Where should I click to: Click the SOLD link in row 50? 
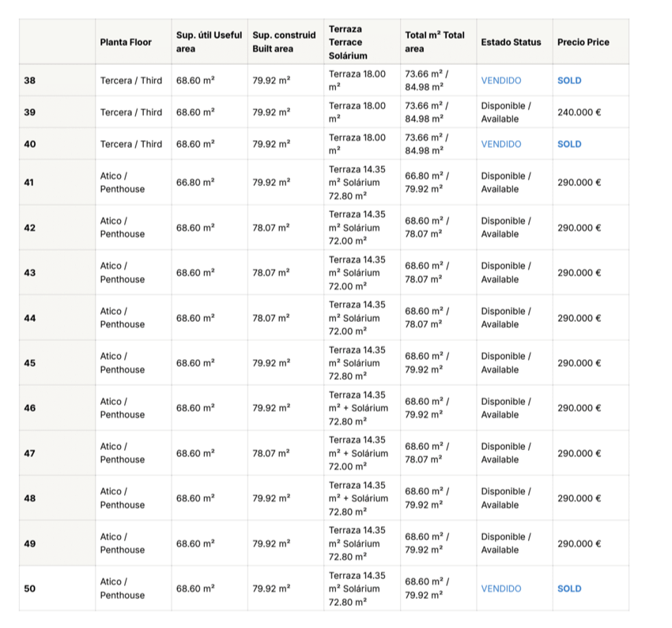click(x=569, y=588)
